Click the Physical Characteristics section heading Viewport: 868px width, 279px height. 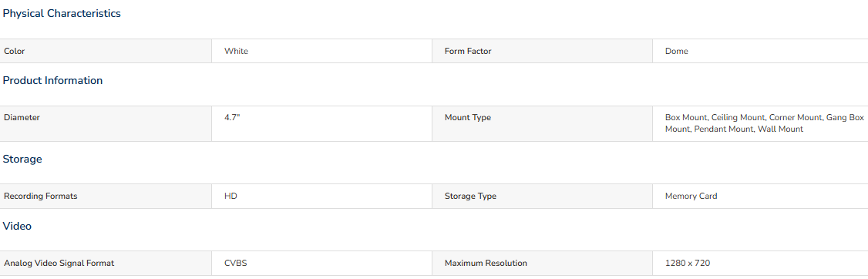(x=62, y=14)
